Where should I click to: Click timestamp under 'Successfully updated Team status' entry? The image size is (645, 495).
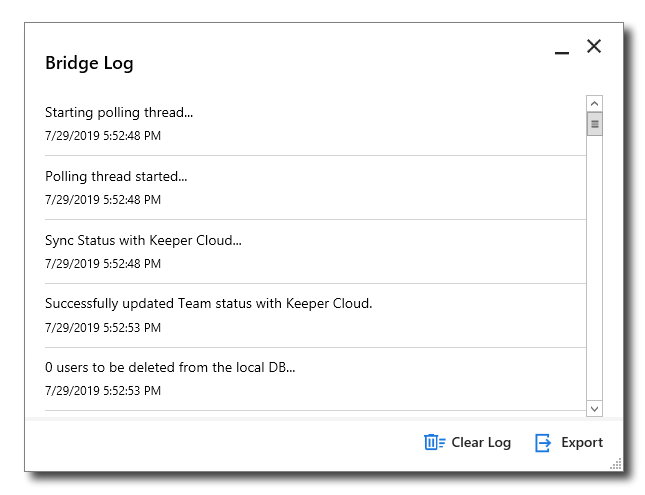point(103,327)
